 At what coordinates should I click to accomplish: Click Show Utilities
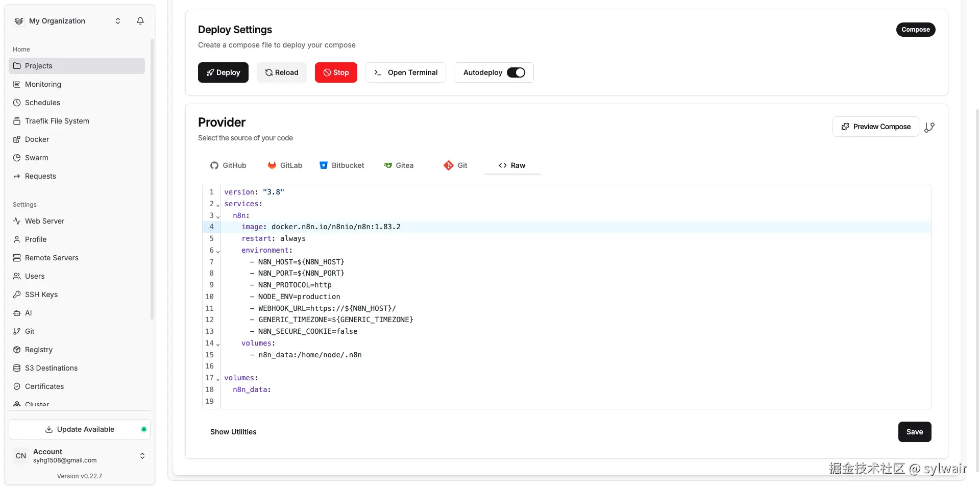point(233,432)
